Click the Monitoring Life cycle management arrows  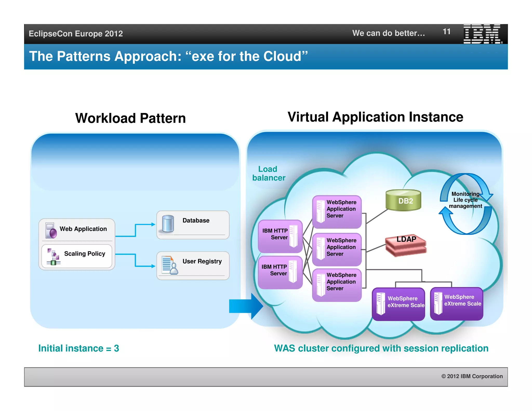[x=465, y=204]
